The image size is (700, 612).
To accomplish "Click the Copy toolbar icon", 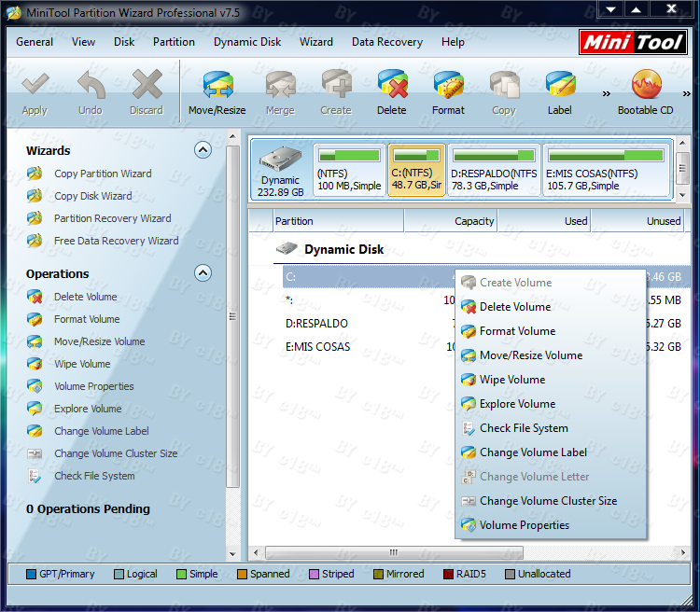I will [x=504, y=84].
